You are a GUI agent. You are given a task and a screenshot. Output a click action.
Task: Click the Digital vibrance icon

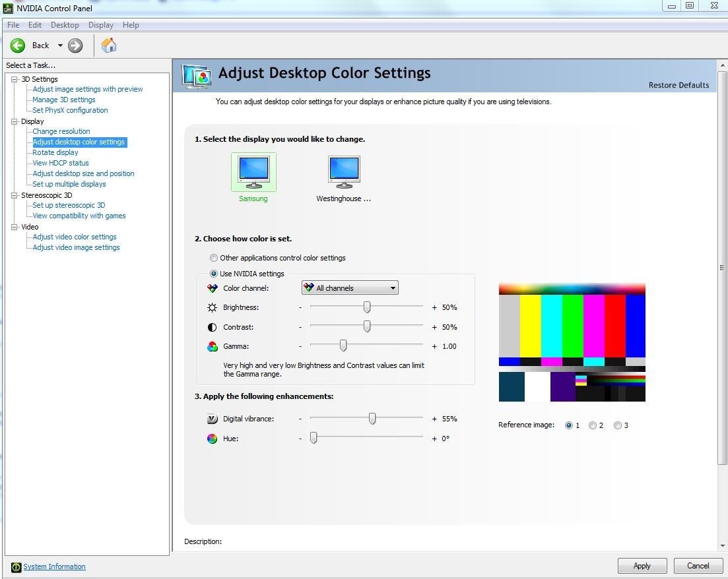212,419
